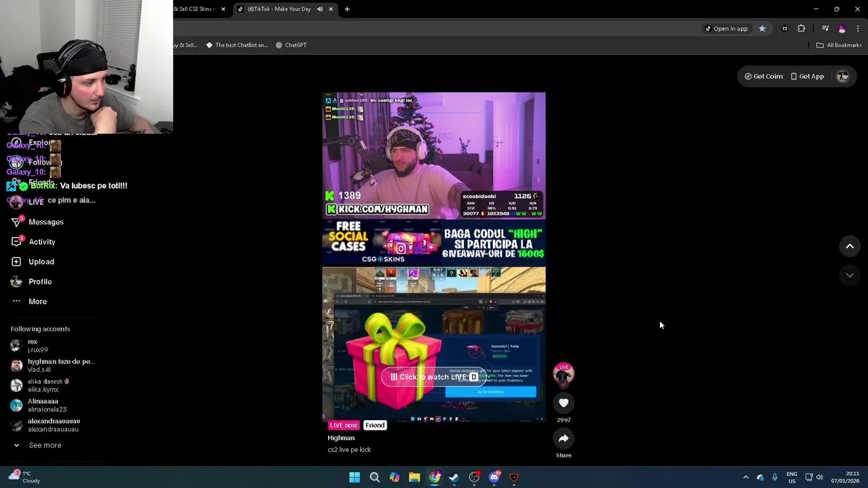The width and height of the screenshot is (868, 488).
Task: Open Discord from the taskbar
Action: 494,477
